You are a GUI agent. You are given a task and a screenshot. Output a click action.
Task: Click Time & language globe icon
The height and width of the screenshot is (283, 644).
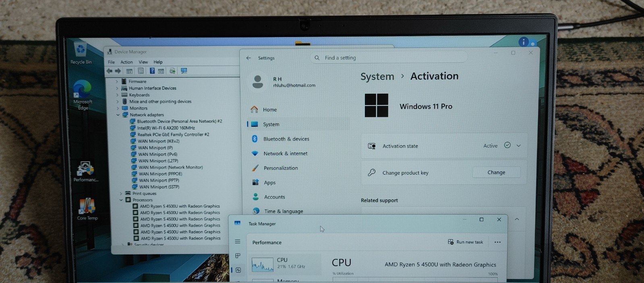coord(256,211)
